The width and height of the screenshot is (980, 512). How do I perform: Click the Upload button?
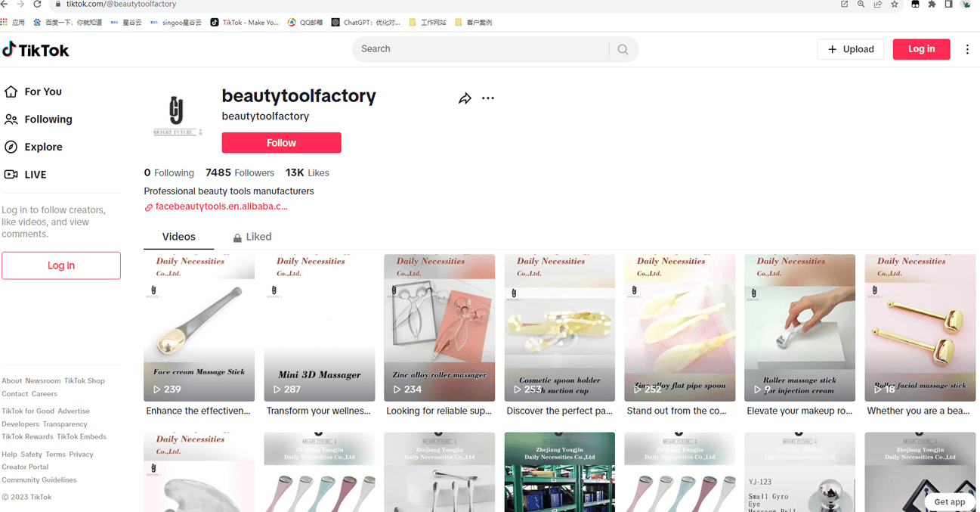point(850,49)
